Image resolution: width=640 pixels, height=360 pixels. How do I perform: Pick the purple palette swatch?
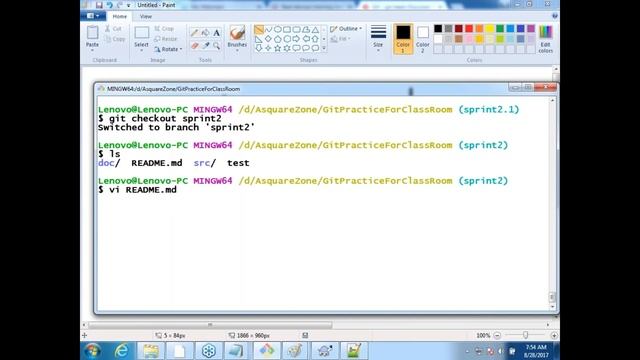pyautogui.click(x=531, y=29)
